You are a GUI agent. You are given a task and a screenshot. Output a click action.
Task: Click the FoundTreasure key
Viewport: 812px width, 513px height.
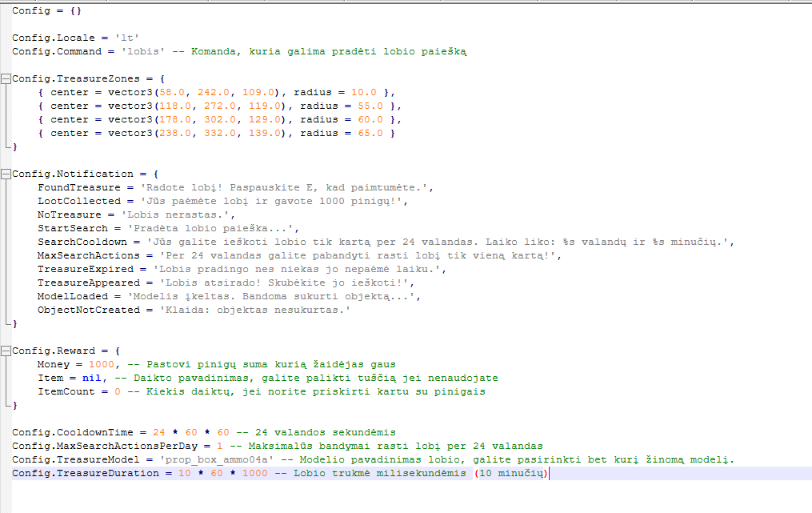pos(78,187)
